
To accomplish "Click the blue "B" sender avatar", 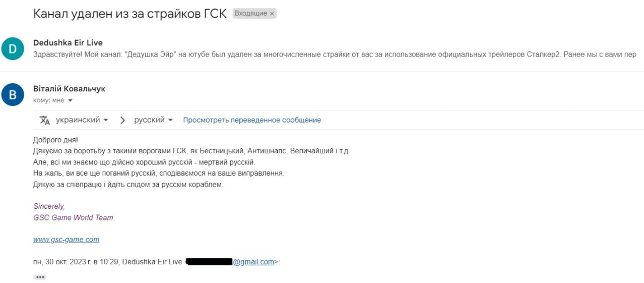I will click(13, 94).
